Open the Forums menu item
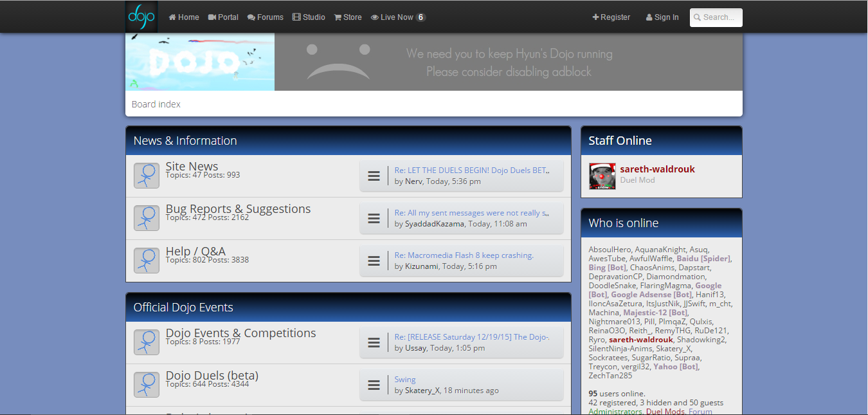 (x=266, y=17)
